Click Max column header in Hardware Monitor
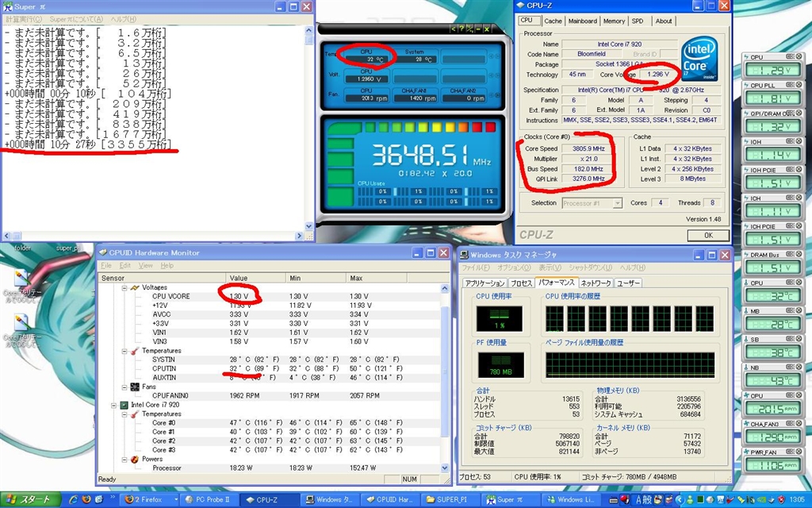The image size is (812, 508). tap(377, 278)
